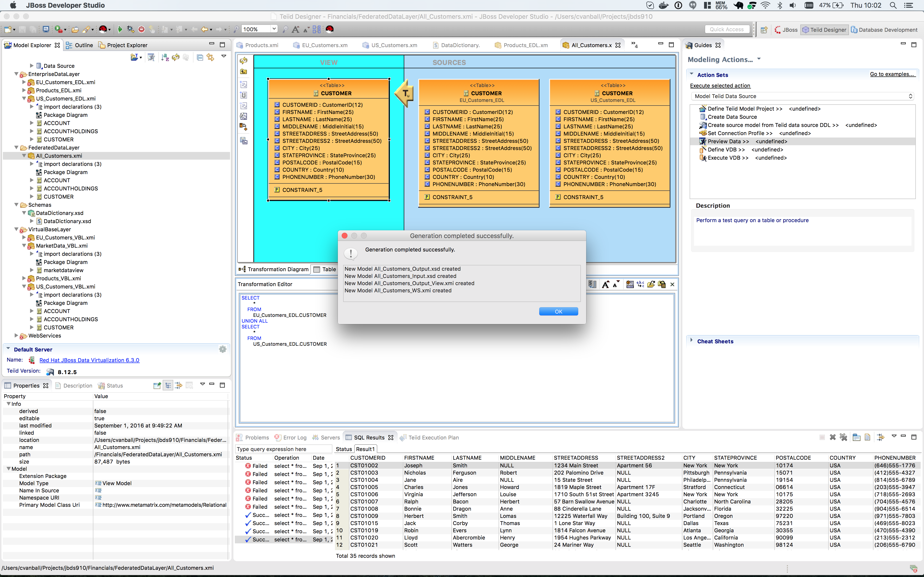
Task: Toggle Show Advanced Properties in Properties view
Action: point(178,385)
